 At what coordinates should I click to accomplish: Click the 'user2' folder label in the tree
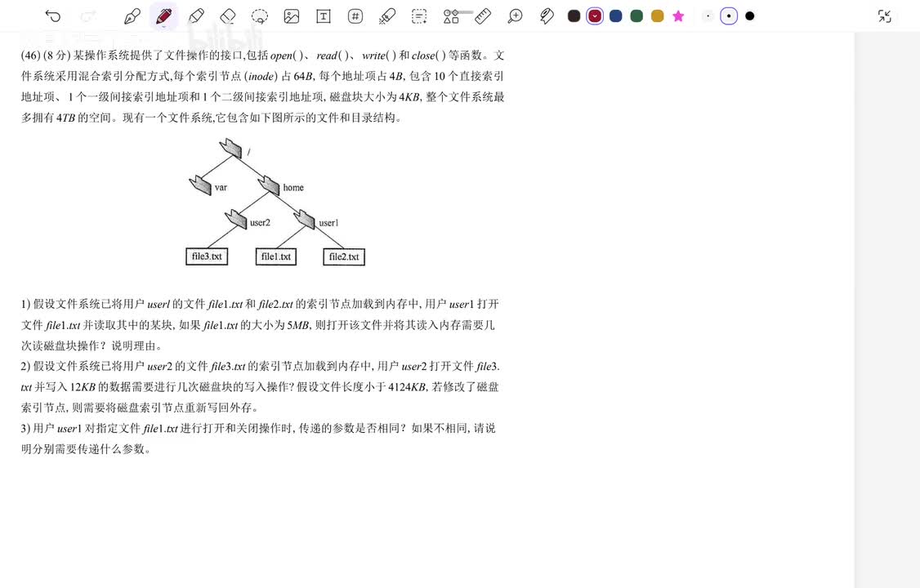click(260, 223)
